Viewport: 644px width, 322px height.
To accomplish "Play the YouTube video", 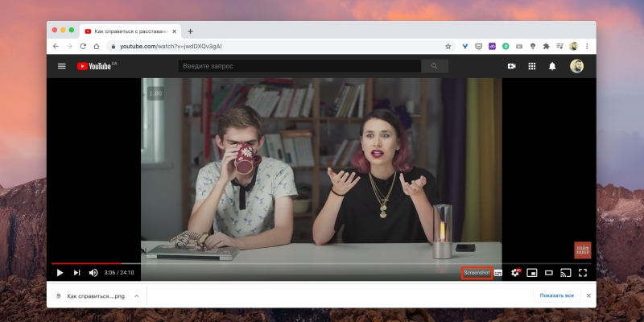I will [60, 273].
